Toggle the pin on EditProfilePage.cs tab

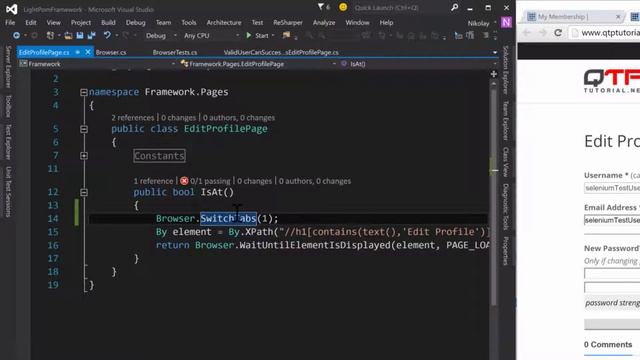78,52
